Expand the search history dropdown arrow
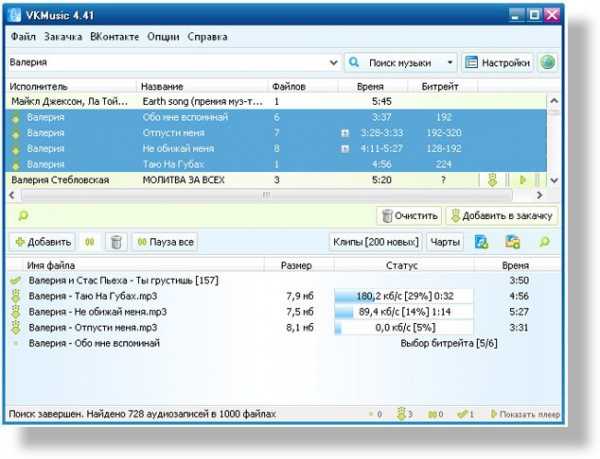The image size is (600, 459). (334, 62)
